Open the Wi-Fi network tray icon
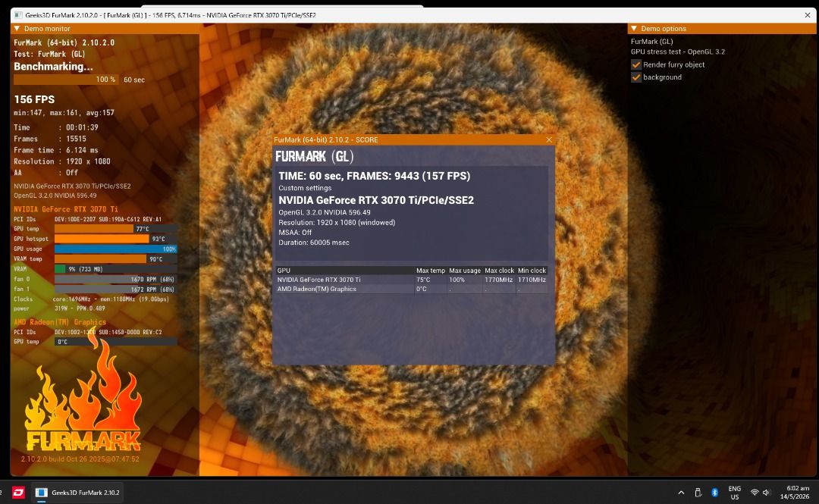This screenshot has height=504, width=819. coord(755,493)
